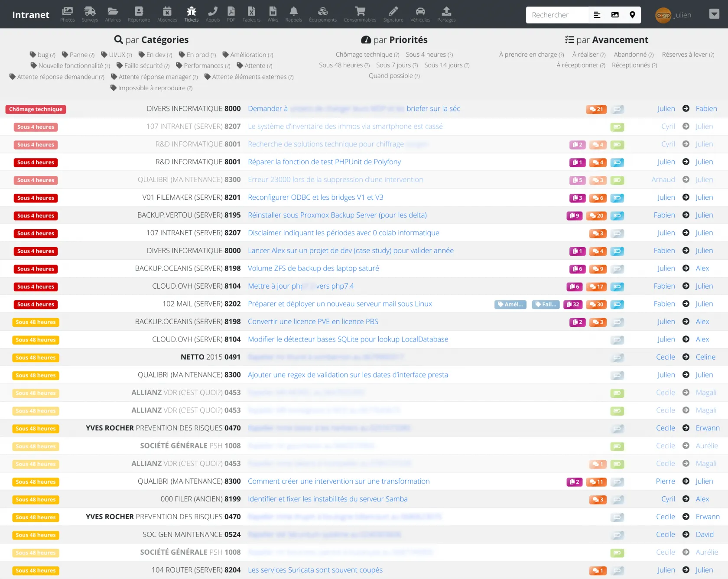Open ticket 'Volume ZFS de backup des laptop saturé'
The width and height of the screenshot is (728, 579).
click(x=313, y=268)
